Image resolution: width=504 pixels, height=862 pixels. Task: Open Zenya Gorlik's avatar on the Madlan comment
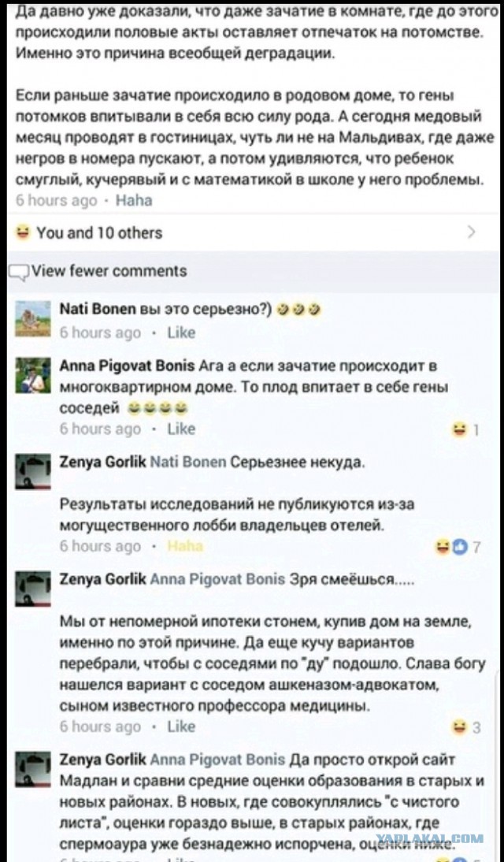32,770
